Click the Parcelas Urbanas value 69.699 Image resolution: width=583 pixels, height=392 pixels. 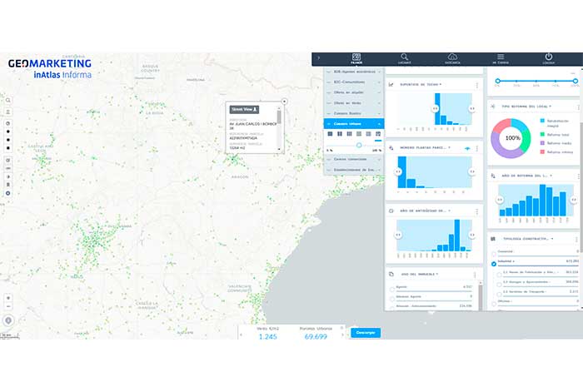click(x=316, y=336)
